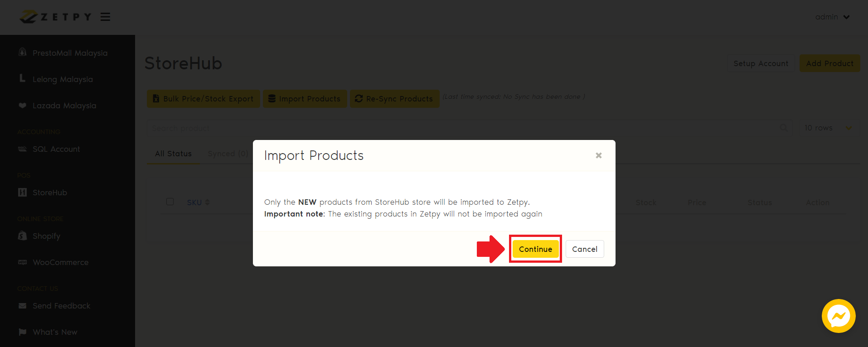The width and height of the screenshot is (868, 347).
Task: Open SQL Account in the sidebar
Action: pyautogui.click(x=56, y=149)
